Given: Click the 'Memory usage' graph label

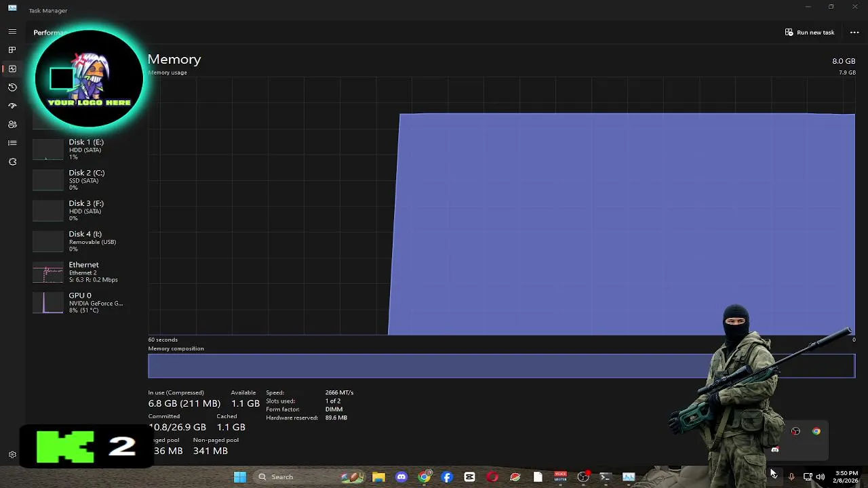Looking at the screenshot, I should 167,73.
